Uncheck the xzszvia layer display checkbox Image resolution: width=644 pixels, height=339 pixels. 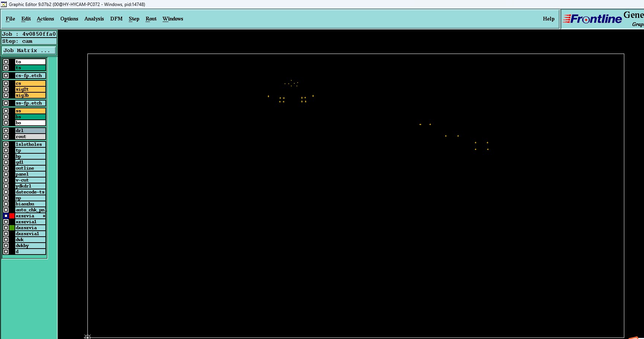[x=6, y=216]
